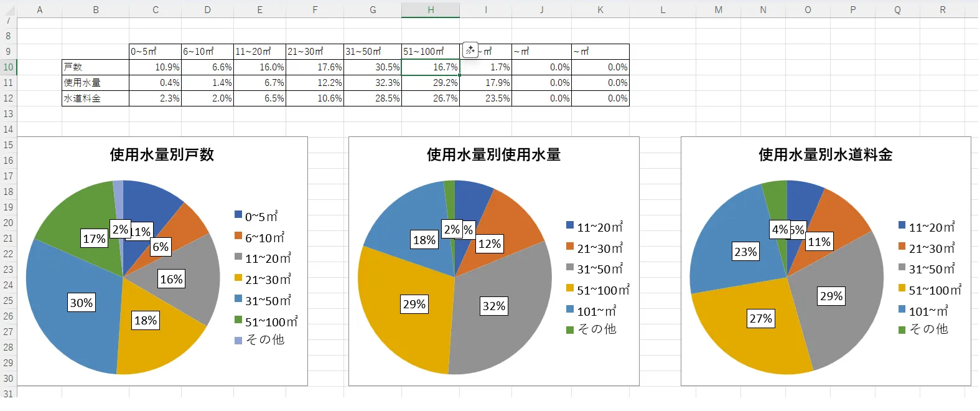Click the cell showing 30.5%

pyautogui.click(x=373, y=67)
